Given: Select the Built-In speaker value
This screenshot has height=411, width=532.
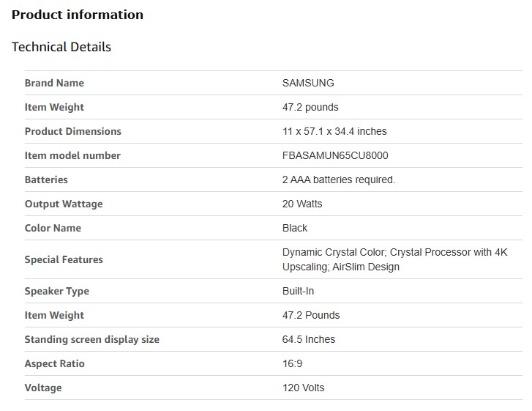Looking at the screenshot, I should coord(298,291).
